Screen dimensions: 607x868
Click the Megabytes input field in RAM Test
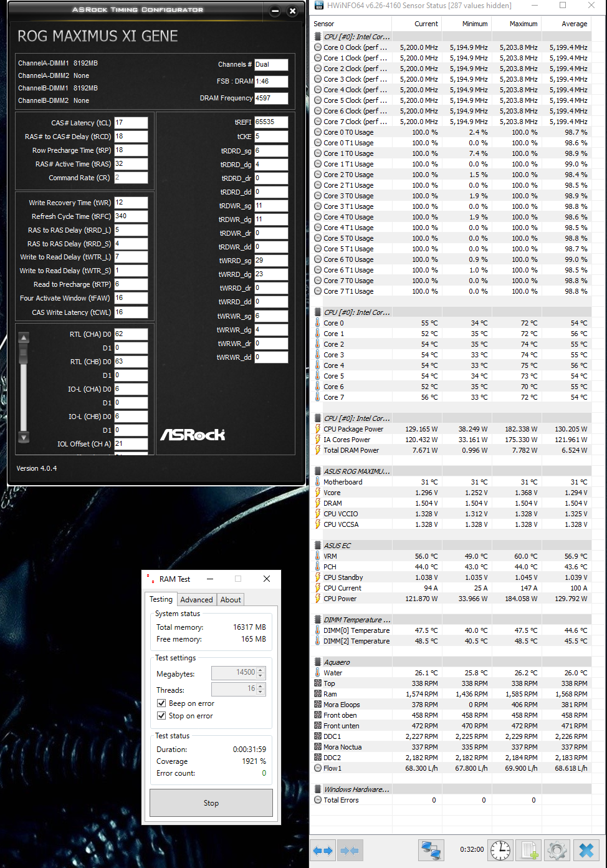(x=234, y=673)
